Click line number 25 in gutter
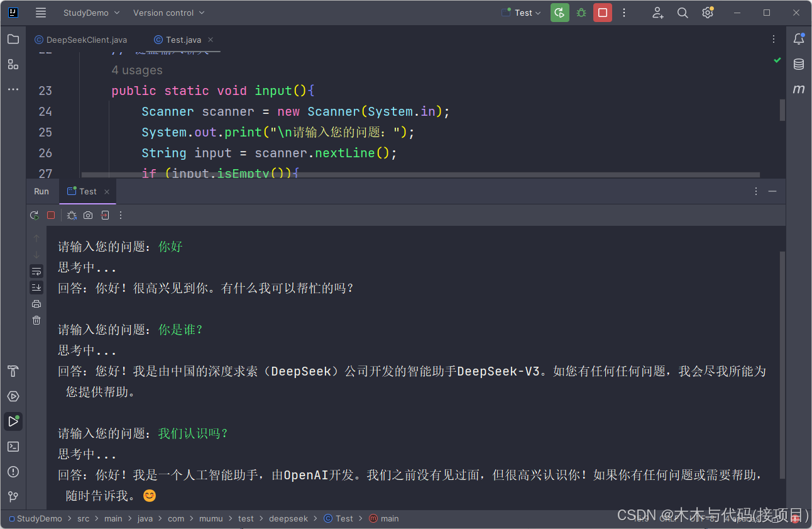812x529 pixels. [x=45, y=132]
